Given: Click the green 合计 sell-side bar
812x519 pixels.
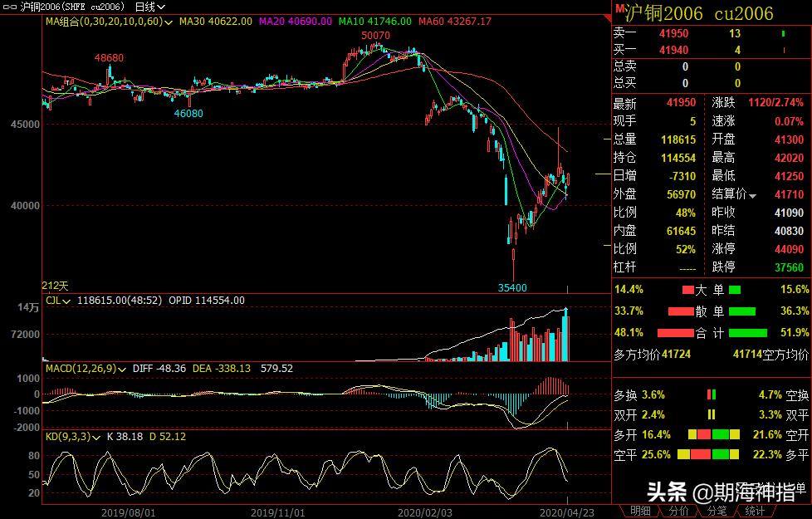Looking at the screenshot, I should coord(748,333).
